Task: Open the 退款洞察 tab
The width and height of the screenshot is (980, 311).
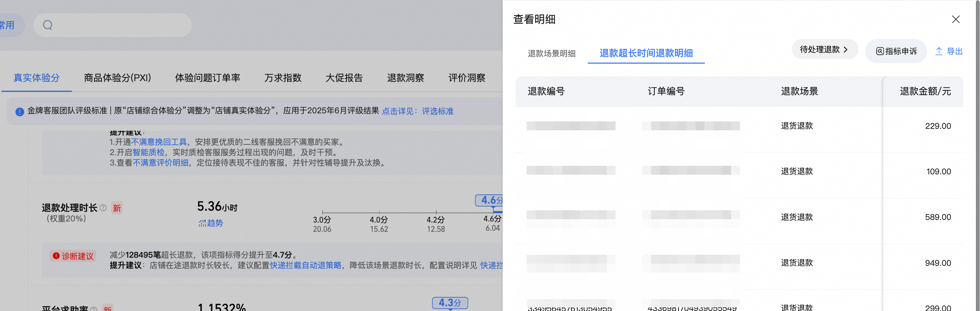Action: click(406, 78)
